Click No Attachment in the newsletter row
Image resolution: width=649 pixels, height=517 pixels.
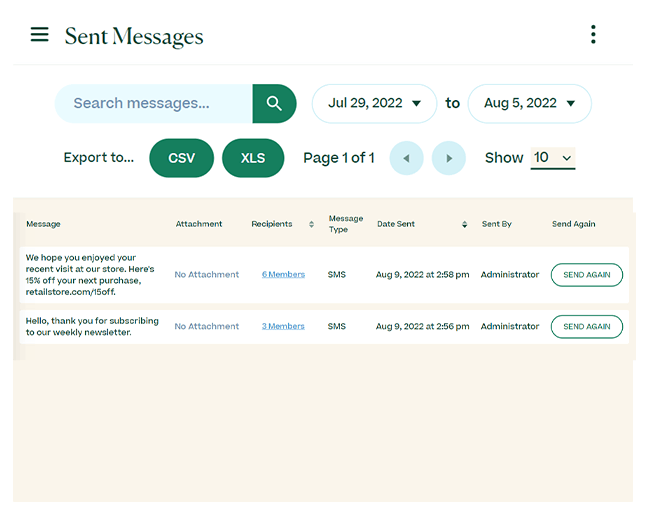[207, 326]
